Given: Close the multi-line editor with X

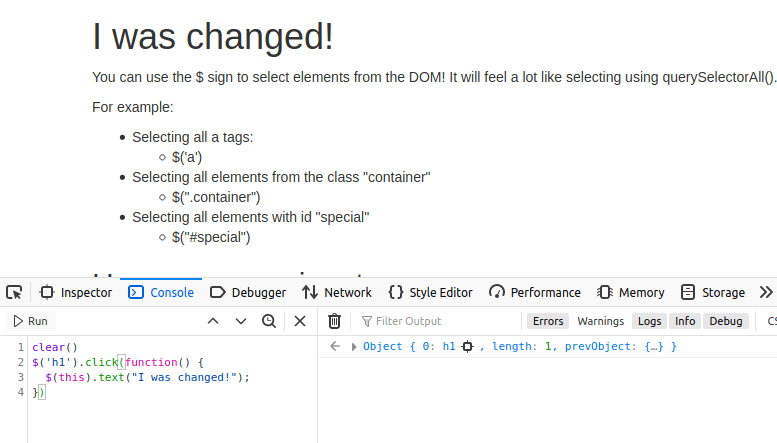Looking at the screenshot, I should pos(299,321).
